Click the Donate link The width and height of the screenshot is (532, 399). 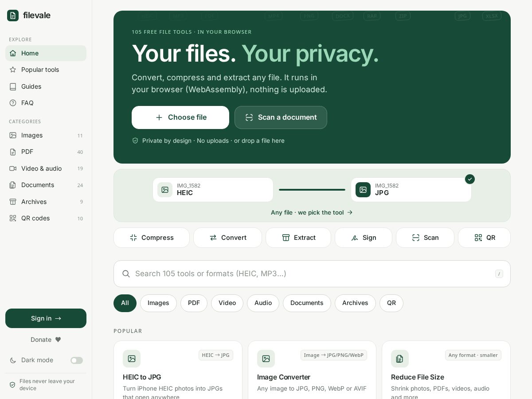[46, 340]
